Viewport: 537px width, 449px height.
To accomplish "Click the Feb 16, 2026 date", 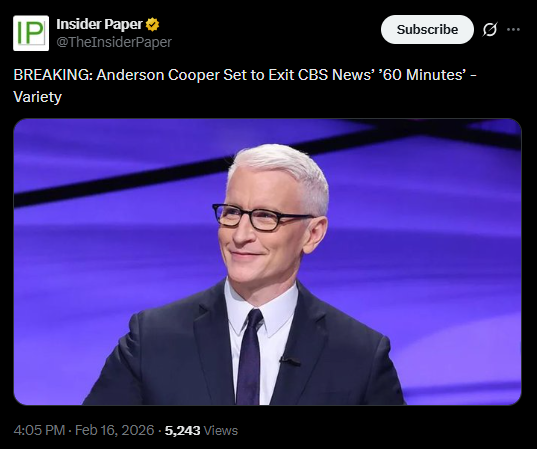I will (114, 431).
